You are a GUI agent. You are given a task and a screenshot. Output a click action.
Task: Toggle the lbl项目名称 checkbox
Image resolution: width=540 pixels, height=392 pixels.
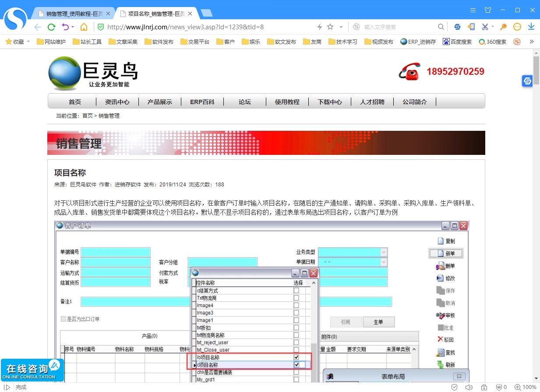coord(296,357)
